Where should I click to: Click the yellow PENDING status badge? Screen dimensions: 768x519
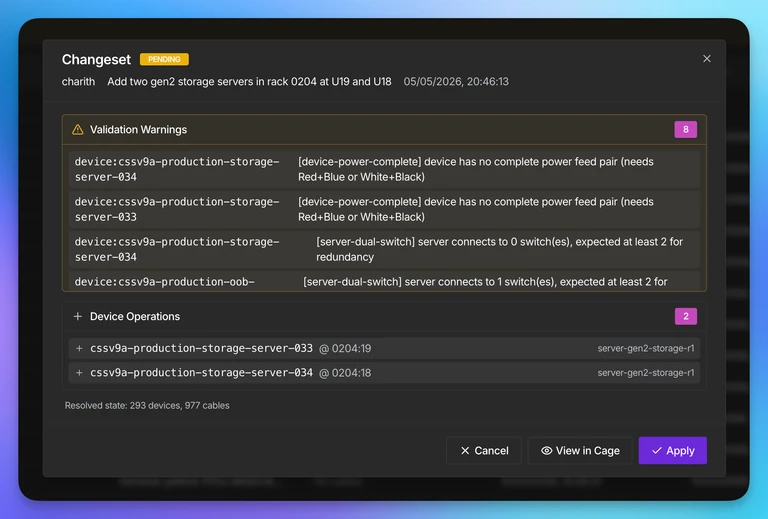[164, 59]
